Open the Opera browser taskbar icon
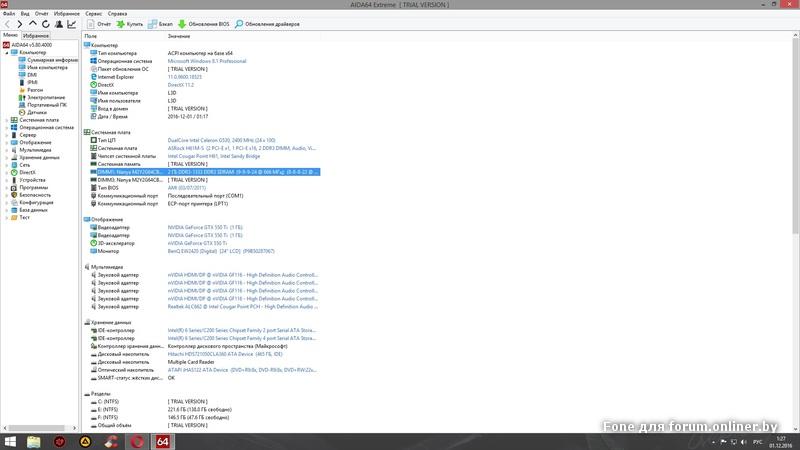The height and width of the screenshot is (450, 800). tap(137, 442)
